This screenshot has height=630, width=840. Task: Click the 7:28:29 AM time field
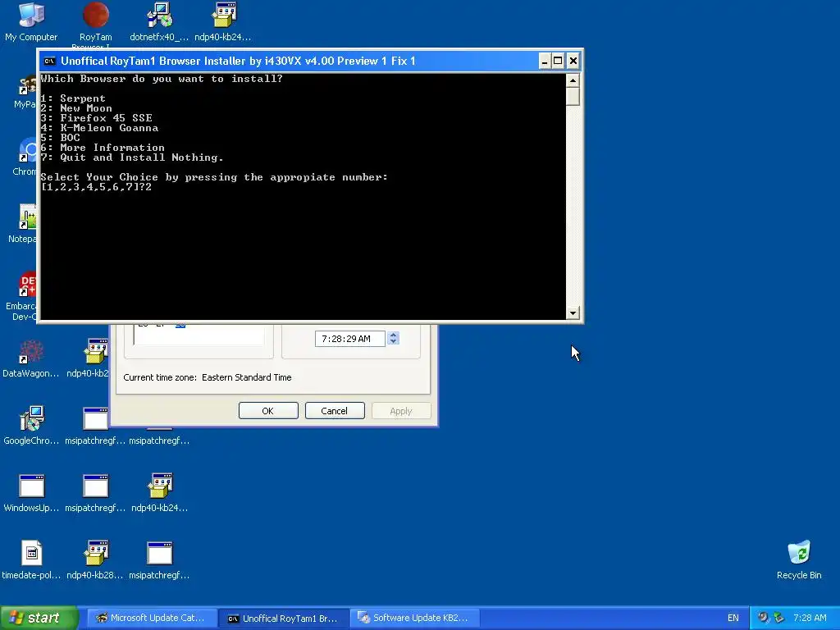click(x=349, y=339)
